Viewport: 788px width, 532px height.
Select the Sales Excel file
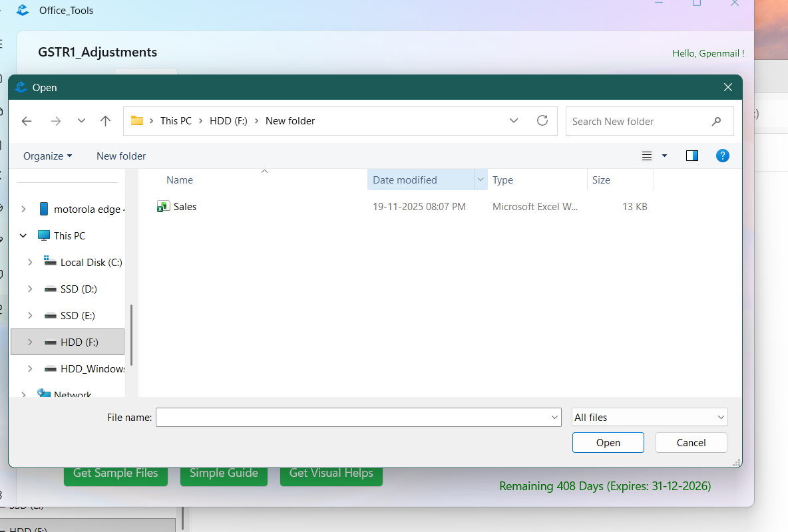[x=184, y=206]
